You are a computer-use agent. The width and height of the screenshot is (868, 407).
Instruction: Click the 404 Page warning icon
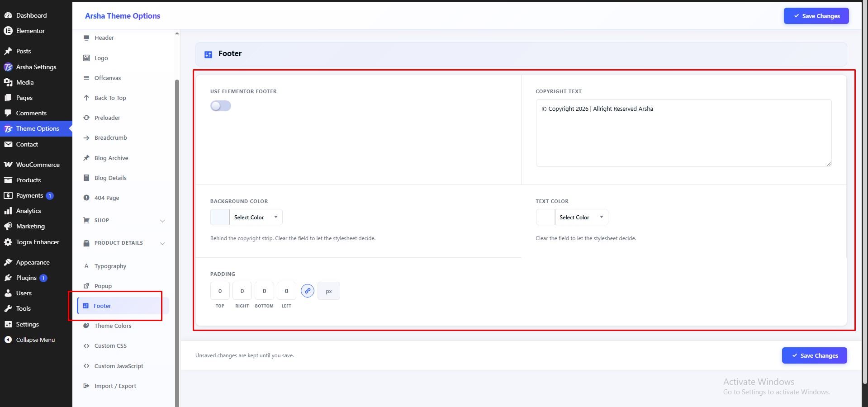[x=86, y=198]
